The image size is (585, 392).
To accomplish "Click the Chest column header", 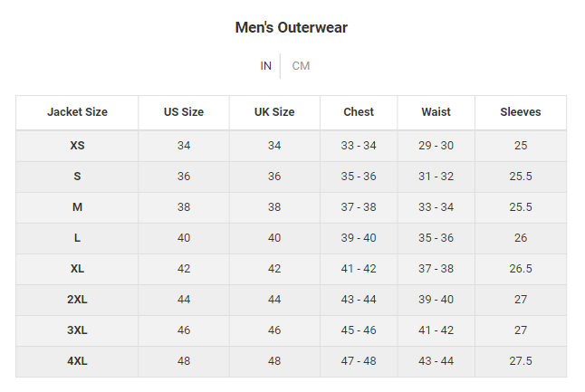I will click(x=359, y=112).
